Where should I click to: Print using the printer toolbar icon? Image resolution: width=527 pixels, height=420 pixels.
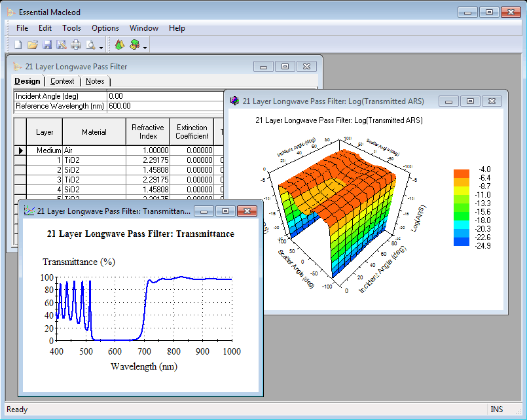coord(76,45)
